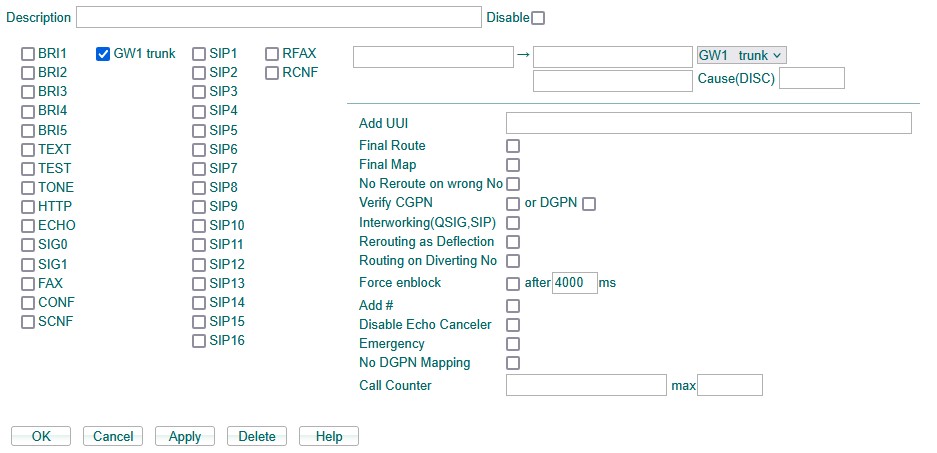Enable the SIP1 interface checkbox

tap(199, 54)
